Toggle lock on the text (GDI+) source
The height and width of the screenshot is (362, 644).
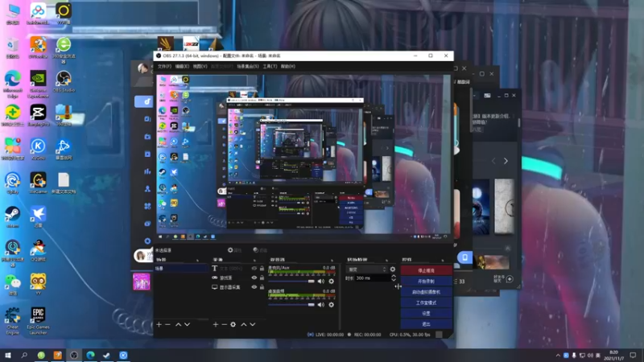coord(262,268)
